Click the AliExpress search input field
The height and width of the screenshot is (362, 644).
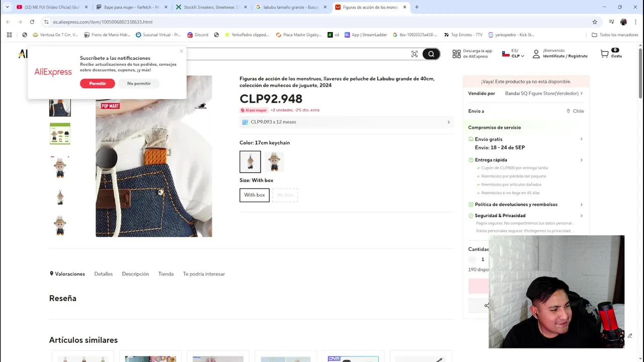pyautogui.click(x=297, y=54)
